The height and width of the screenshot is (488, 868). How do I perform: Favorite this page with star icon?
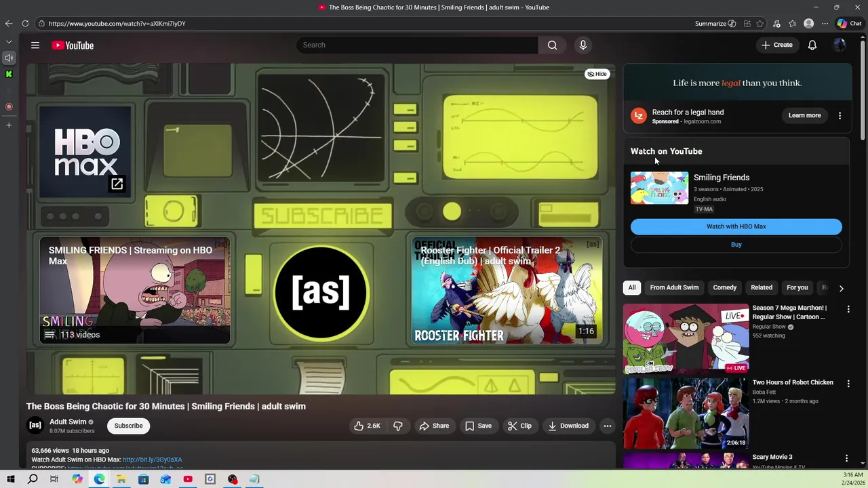pos(760,24)
